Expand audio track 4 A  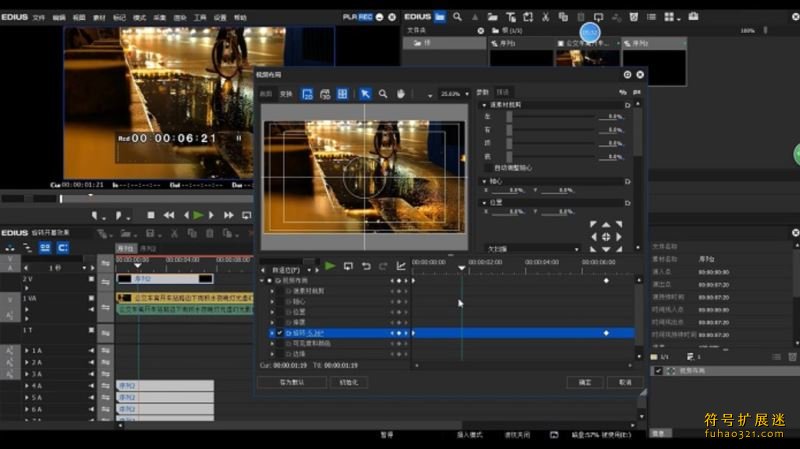[27, 386]
